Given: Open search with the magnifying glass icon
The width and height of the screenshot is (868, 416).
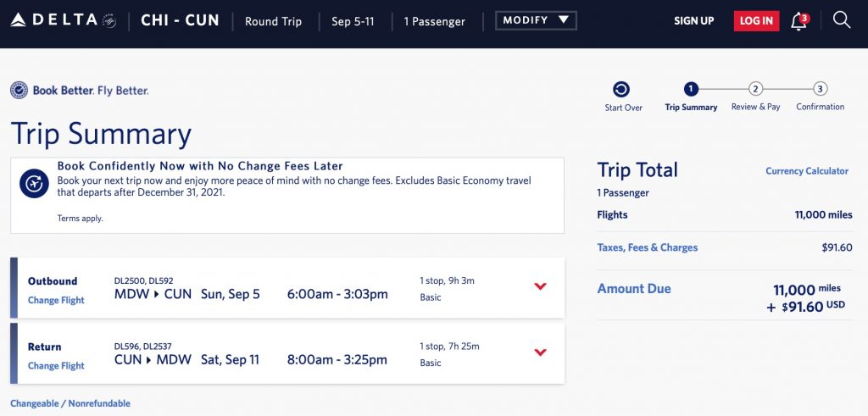Looking at the screenshot, I should (842, 20).
